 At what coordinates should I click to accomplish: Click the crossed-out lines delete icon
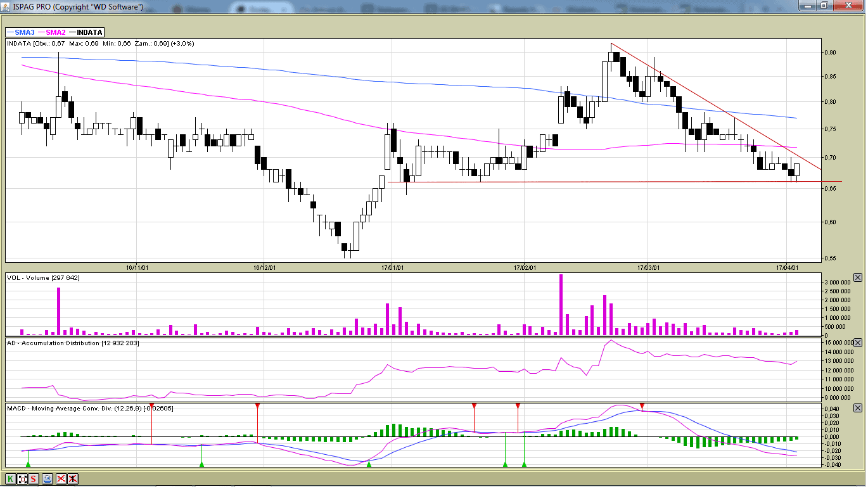pyautogui.click(x=61, y=479)
